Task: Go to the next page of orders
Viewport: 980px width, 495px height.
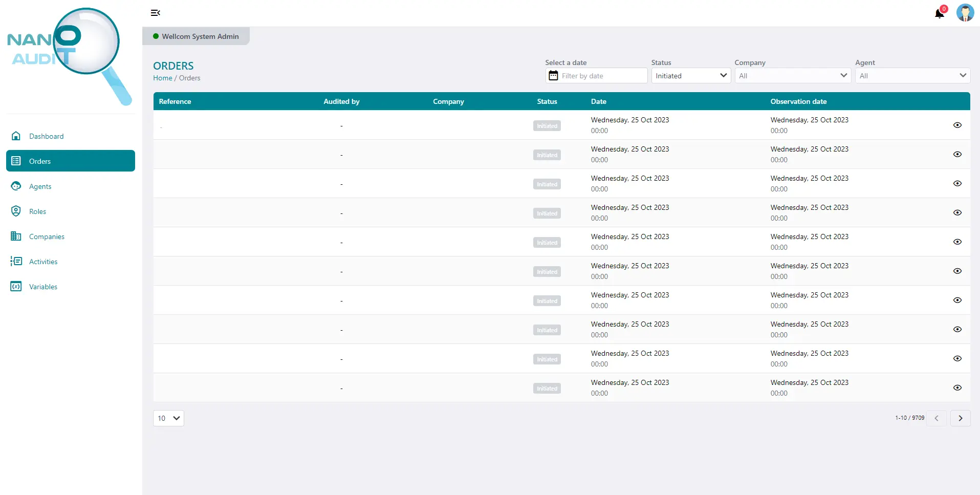Action: click(960, 418)
